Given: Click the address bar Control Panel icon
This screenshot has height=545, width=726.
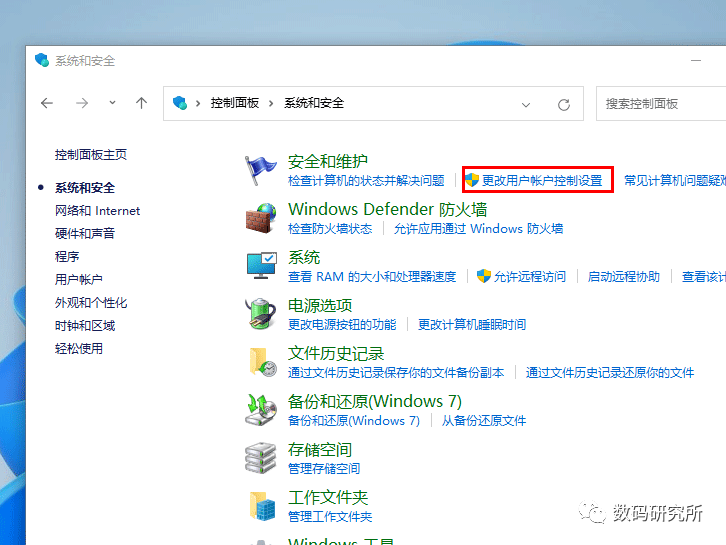Looking at the screenshot, I should tap(180, 103).
